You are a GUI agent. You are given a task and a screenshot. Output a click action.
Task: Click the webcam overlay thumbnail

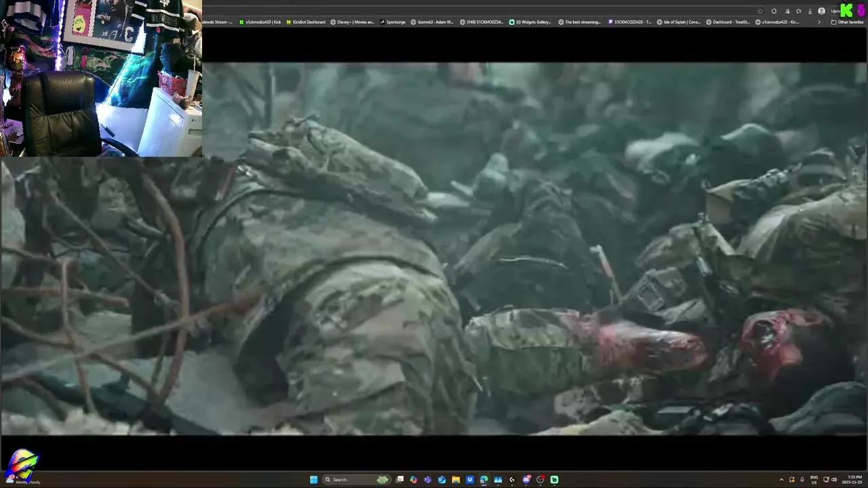pos(101,78)
